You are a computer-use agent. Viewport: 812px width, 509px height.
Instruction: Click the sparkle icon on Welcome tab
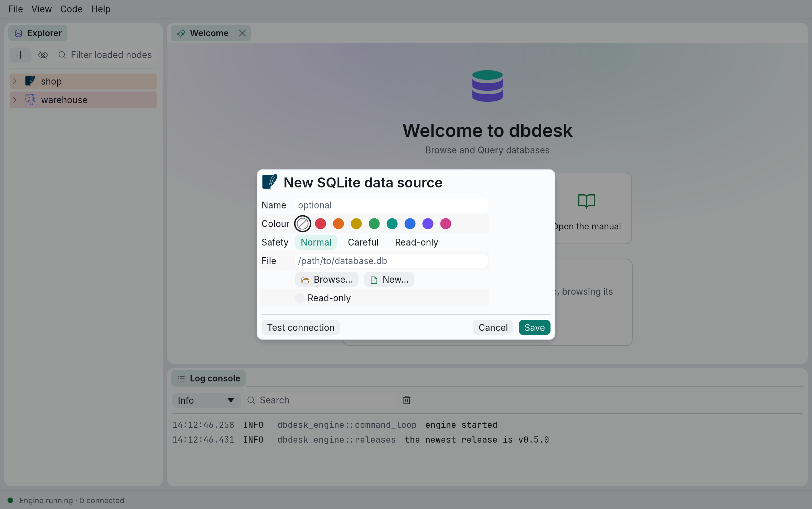point(181,33)
